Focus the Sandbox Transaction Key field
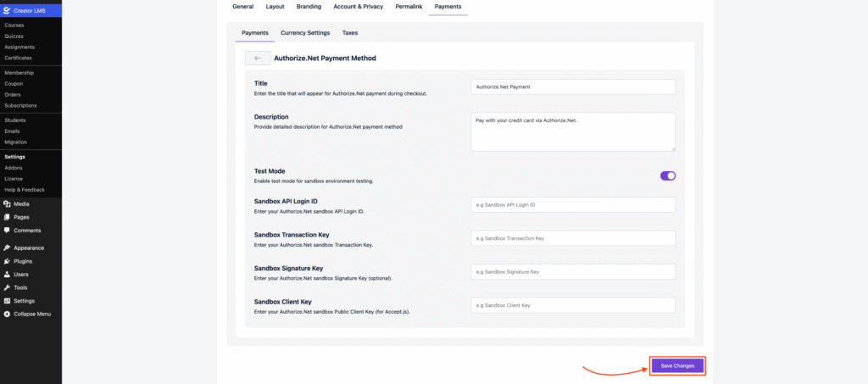Viewport: 868px width, 384px height. (574, 238)
